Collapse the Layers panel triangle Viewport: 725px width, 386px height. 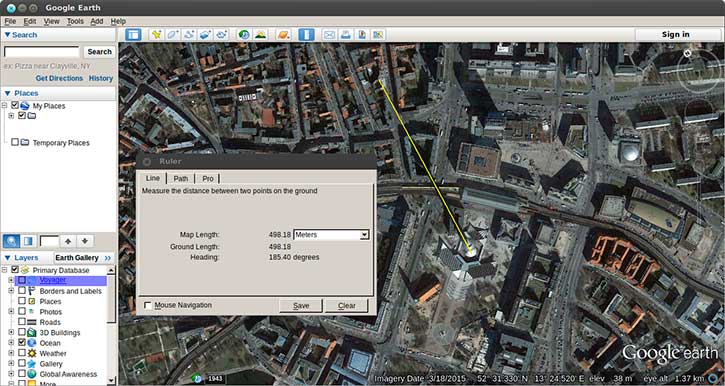click(x=7, y=258)
